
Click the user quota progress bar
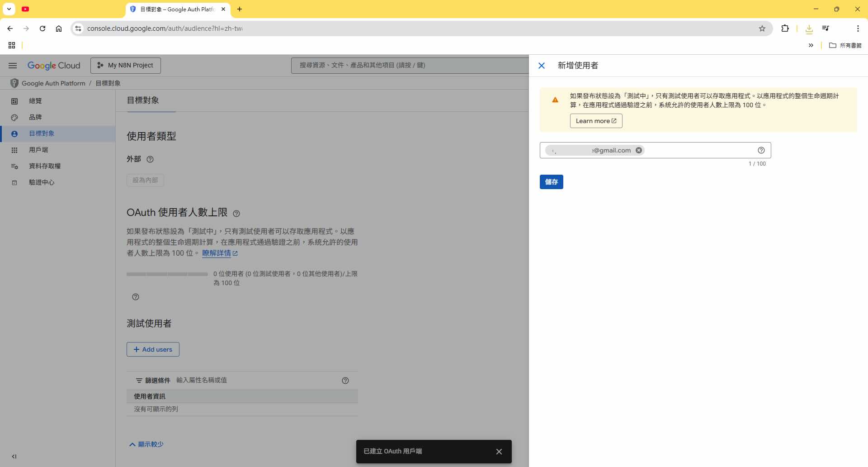point(167,274)
